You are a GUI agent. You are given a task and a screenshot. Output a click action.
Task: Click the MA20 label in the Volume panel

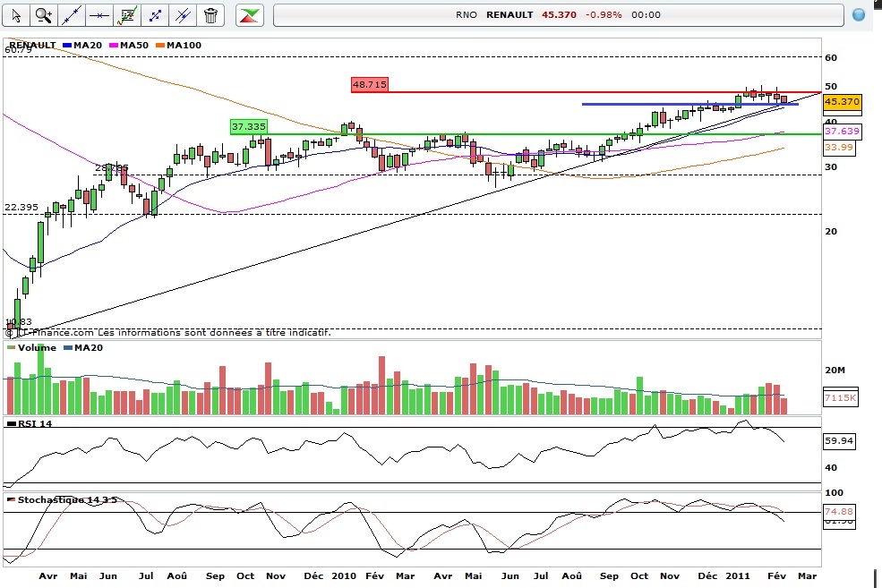(x=89, y=347)
